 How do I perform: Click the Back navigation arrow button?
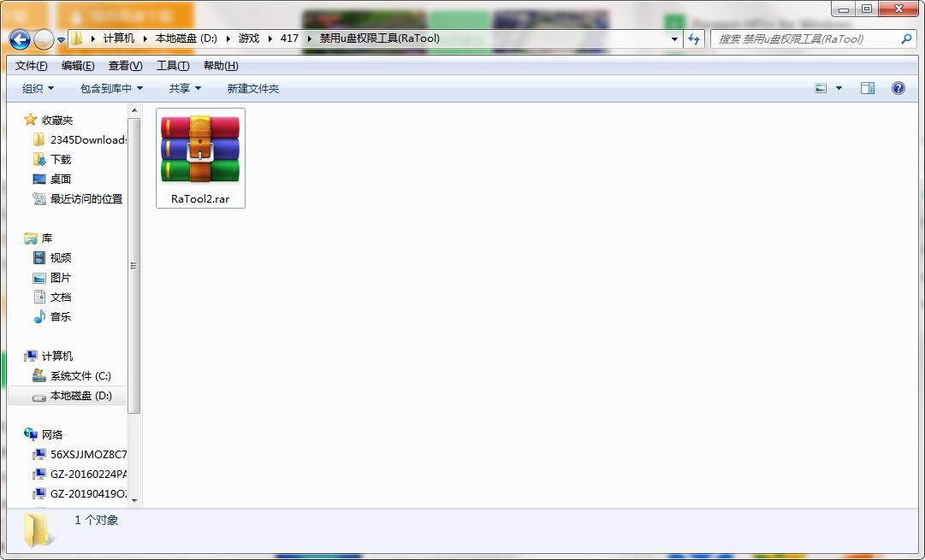coord(20,39)
